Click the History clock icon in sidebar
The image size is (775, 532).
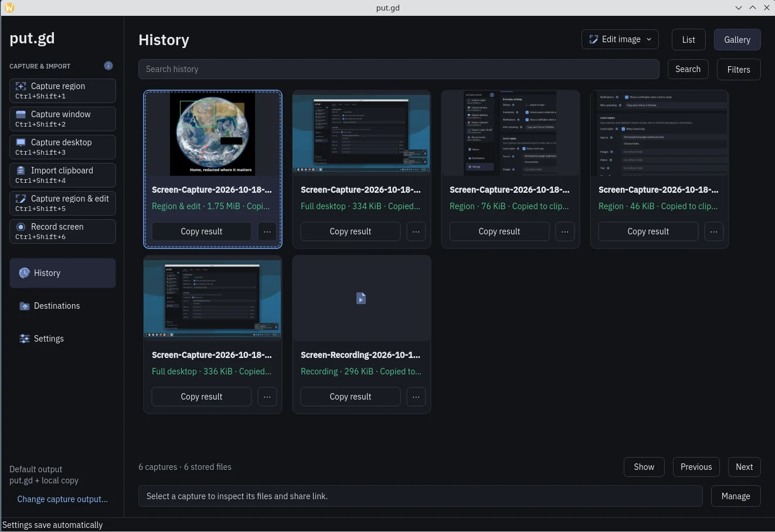(25, 273)
